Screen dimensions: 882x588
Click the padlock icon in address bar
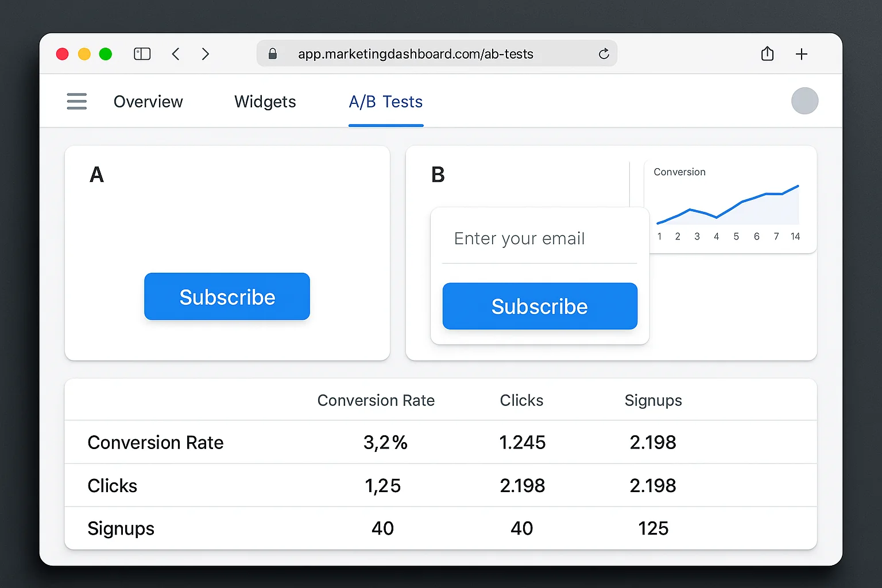[273, 53]
